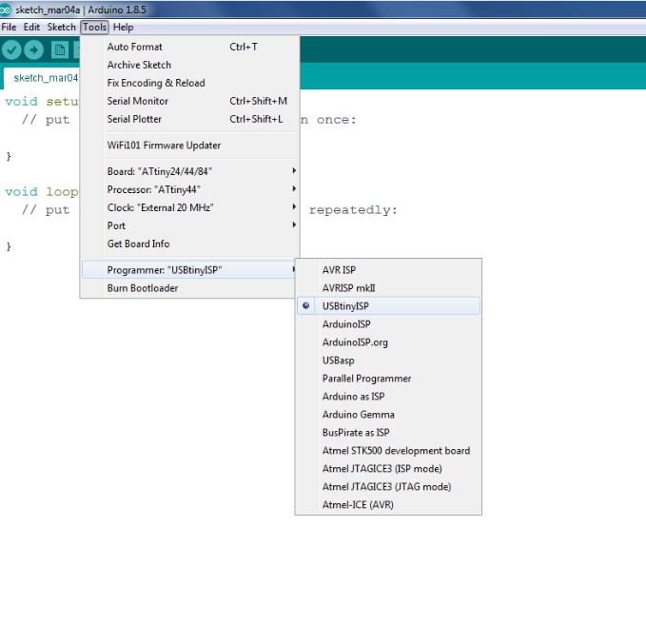646x644 pixels.
Task: Select AVR ISP programmer
Action: pos(388,270)
